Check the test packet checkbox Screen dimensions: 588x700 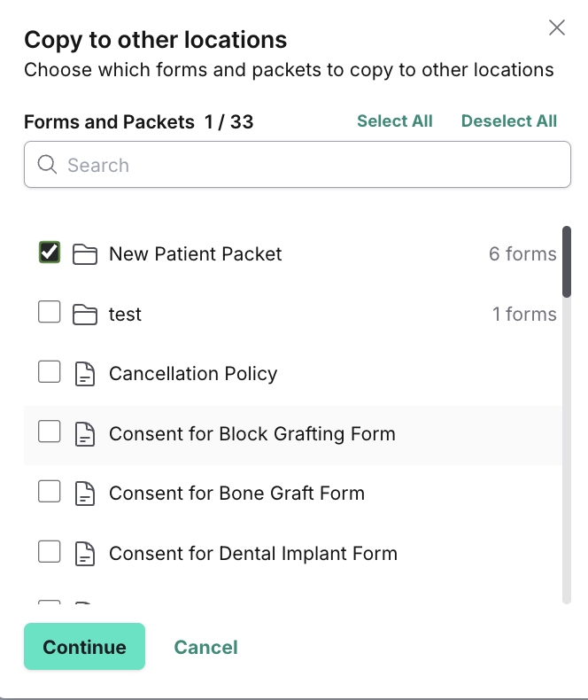(x=50, y=311)
